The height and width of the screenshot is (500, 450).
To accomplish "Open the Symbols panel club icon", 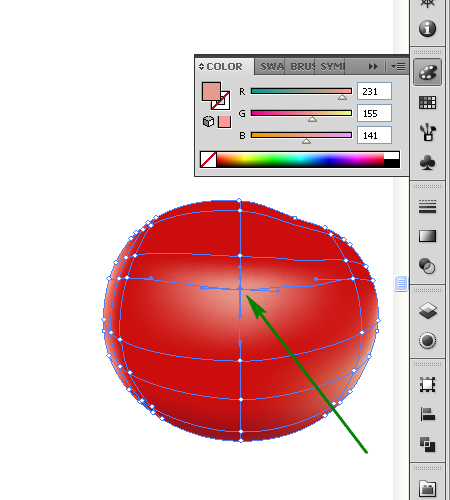I will 427,163.
